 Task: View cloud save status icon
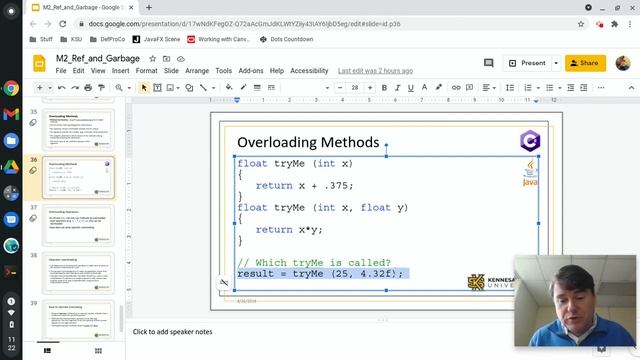tap(180, 59)
